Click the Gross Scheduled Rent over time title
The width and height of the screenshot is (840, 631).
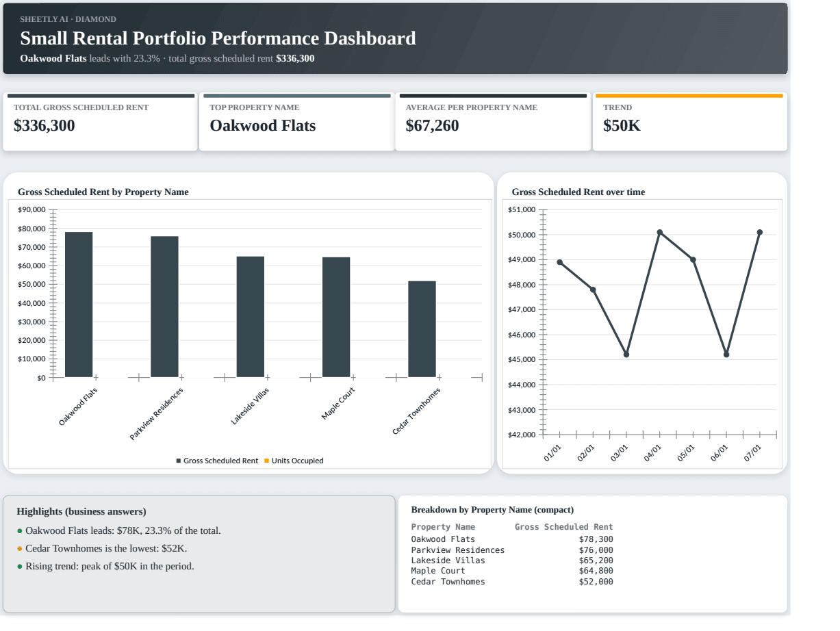point(578,192)
